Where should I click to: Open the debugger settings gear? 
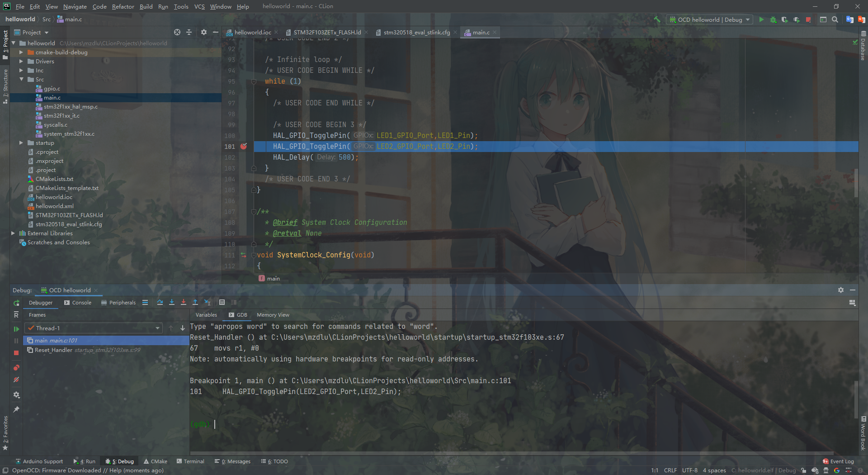click(16, 394)
